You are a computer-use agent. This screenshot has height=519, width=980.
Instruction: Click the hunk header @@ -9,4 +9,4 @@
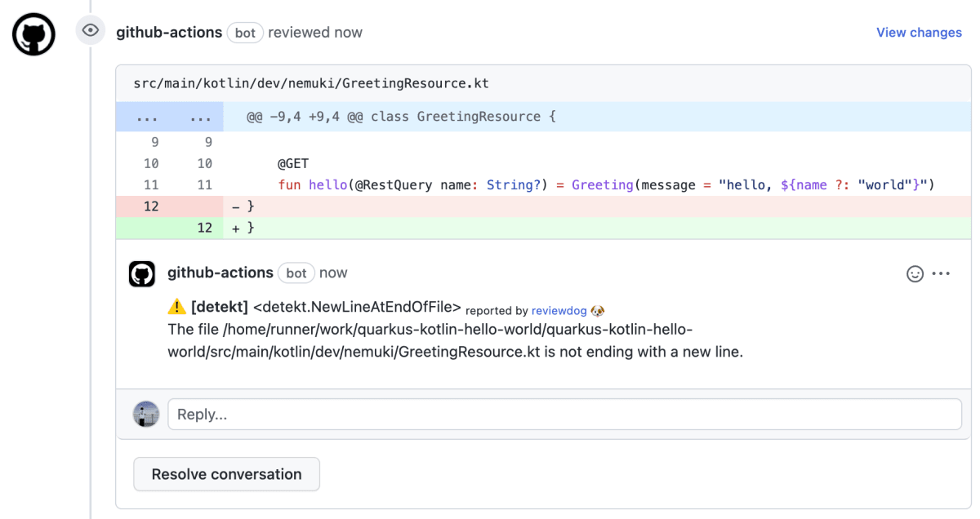pos(401,117)
